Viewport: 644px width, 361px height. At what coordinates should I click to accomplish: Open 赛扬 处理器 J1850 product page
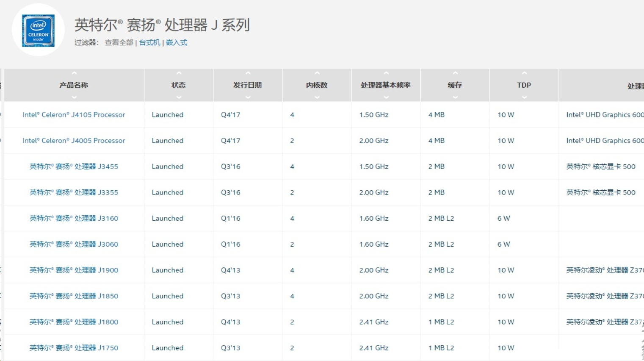[x=74, y=296]
